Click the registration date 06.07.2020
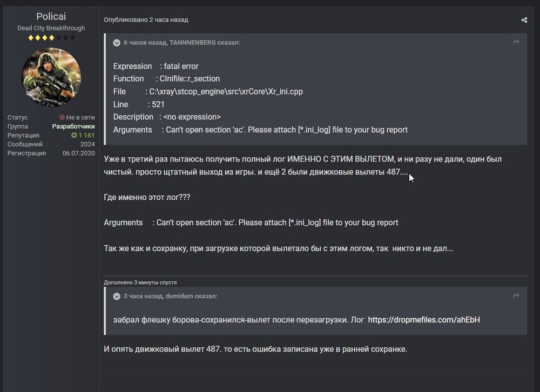The height and width of the screenshot is (392, 540). pyautogui.click(x=79, y=153)
